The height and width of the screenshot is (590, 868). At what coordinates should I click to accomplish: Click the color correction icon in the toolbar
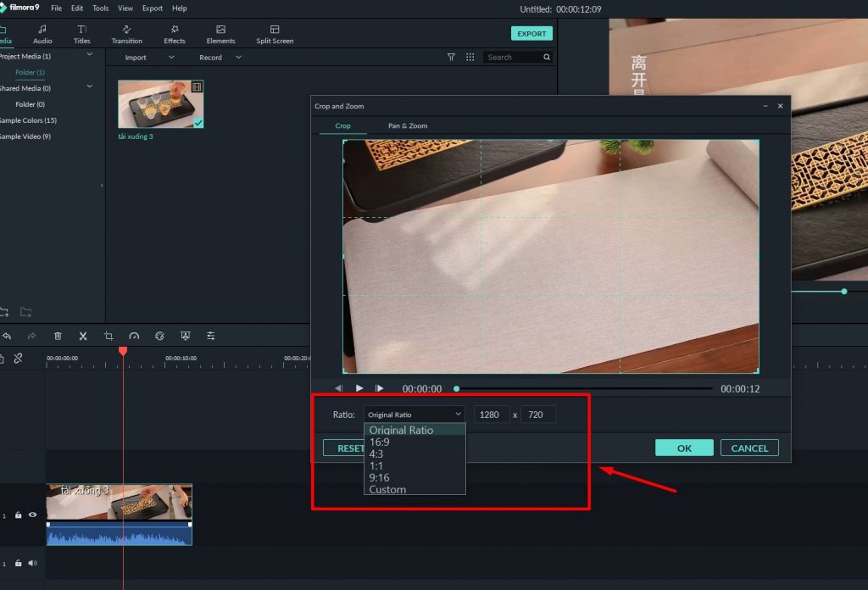(x=159, y=336)
